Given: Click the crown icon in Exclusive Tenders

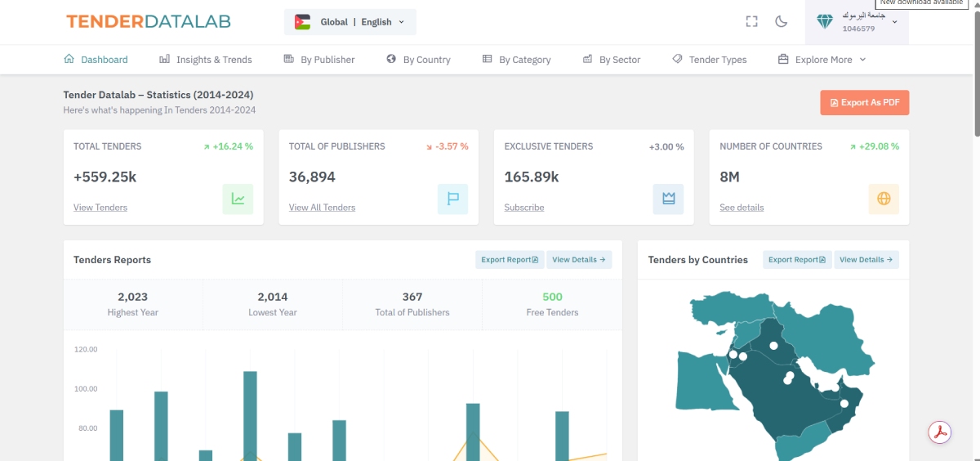Looking at the screenshot, I should 668,199.
